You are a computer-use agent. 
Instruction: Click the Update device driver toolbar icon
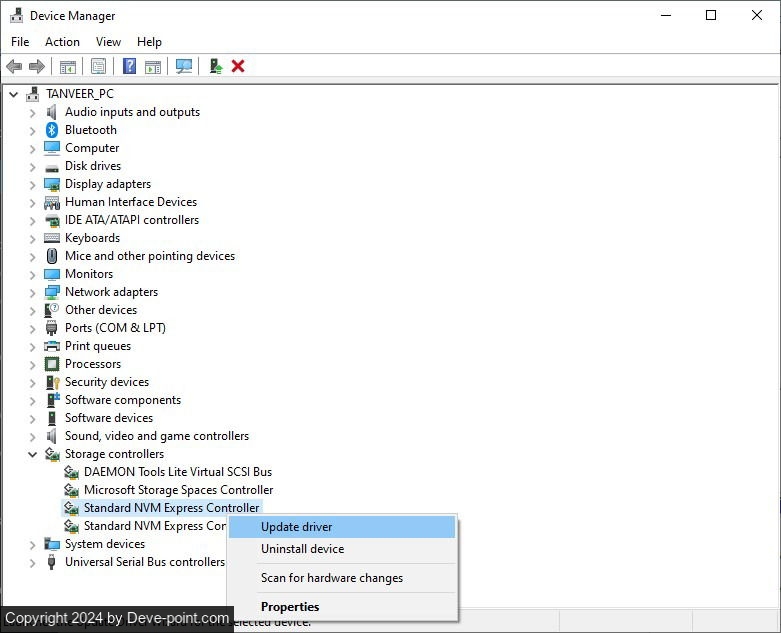(215, 66)
